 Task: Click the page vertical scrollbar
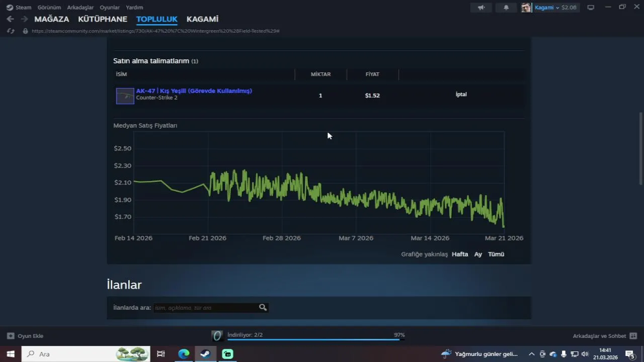(x=640, y=148)
